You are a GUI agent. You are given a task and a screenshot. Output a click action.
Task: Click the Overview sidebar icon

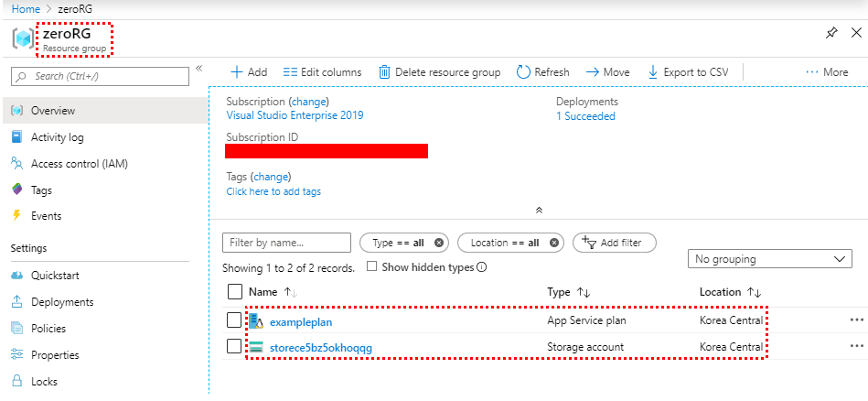[17, 111]
